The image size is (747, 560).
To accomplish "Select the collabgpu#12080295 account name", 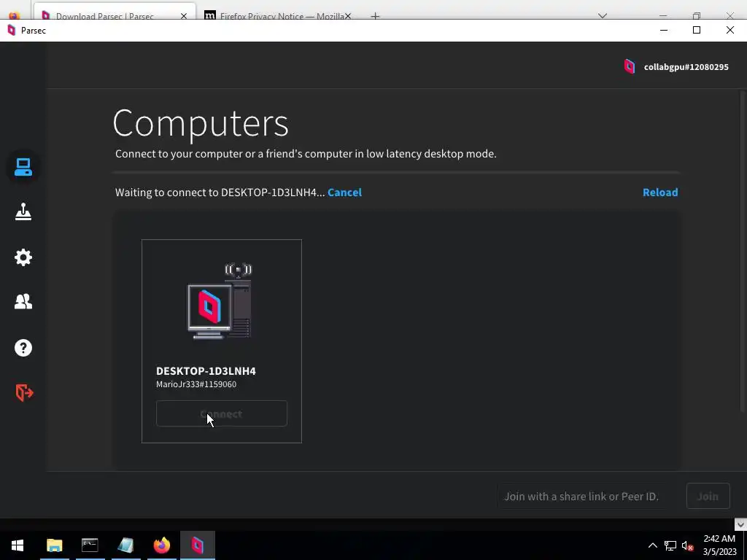I will (x=686, y=67).
